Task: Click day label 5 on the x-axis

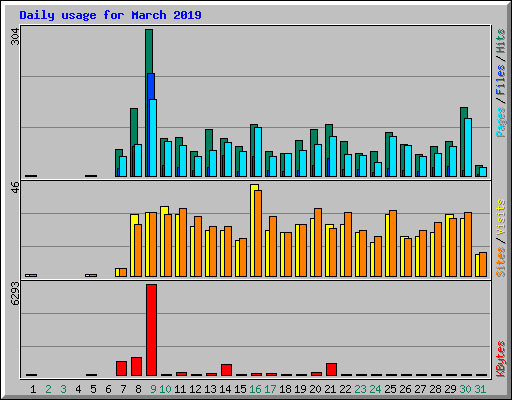Action: click(x=93, y=389)
